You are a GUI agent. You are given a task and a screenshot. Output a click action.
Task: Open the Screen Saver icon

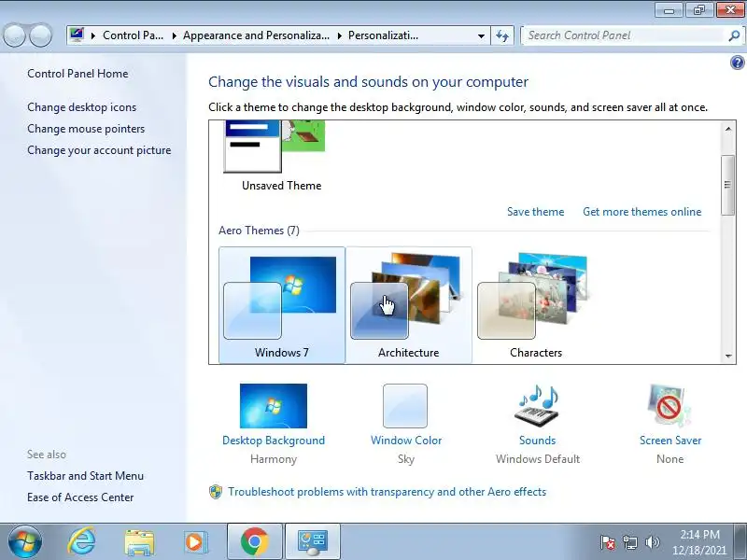(669, 406)
